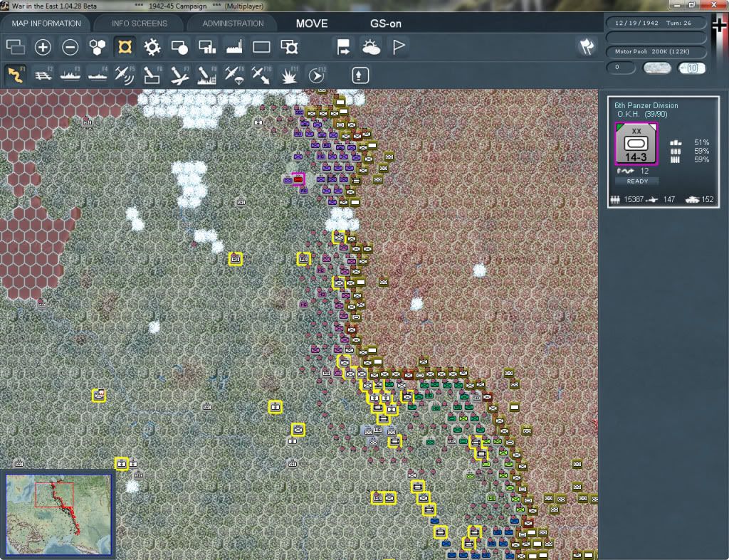Click the snowy ground condition indicator
Screen dimensions: 729x560
click(x=656, y=68)
